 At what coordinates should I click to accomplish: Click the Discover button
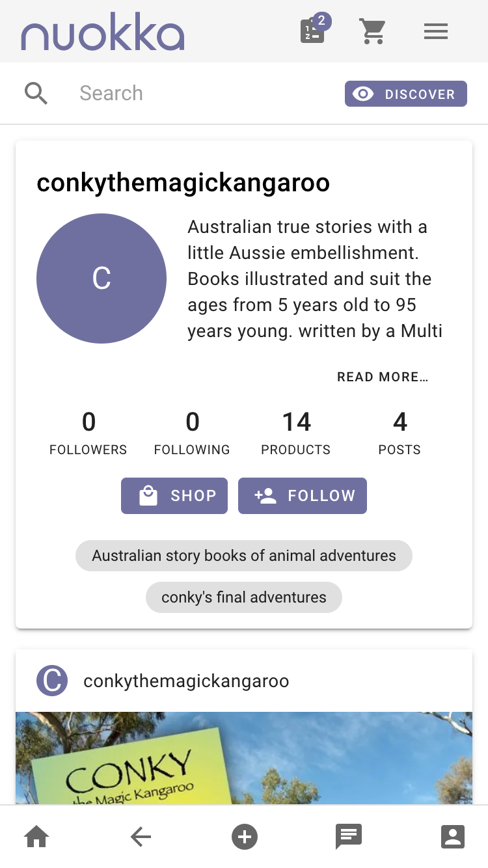(406, 94)
